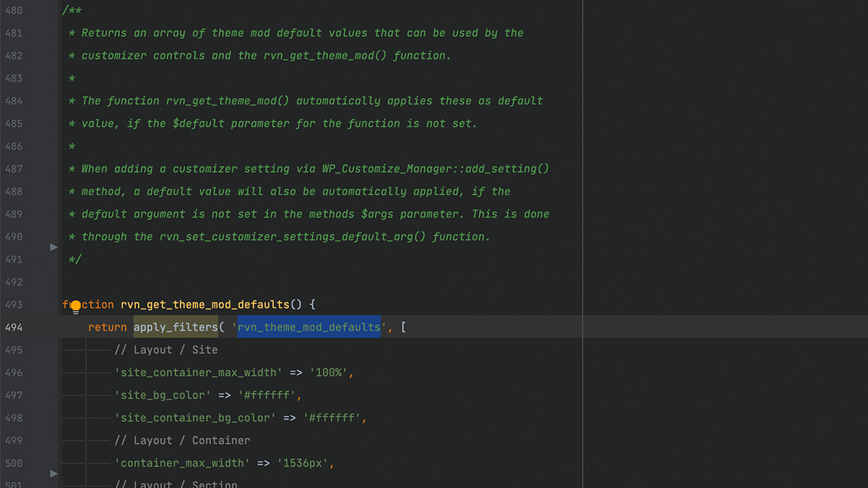The width and height of the screenshot is (868, 488).
Task: Click the 'site_container_max_width' array key
Action: click(198, 373)
